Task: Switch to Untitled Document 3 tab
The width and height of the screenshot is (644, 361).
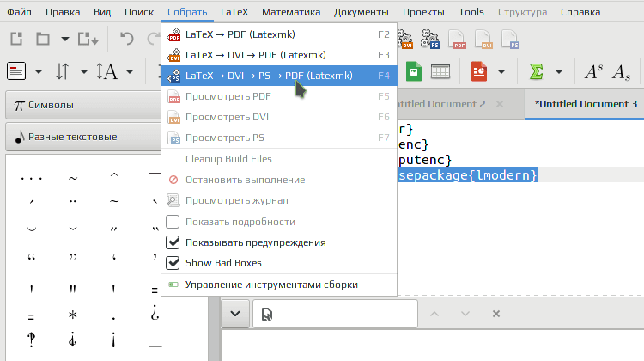Action: tap(586, 104)
